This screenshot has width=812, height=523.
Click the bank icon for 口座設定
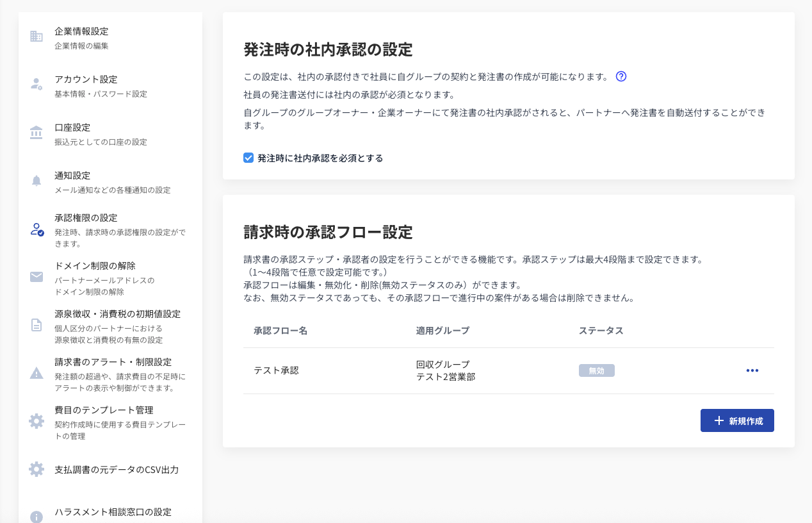[37, 133]
